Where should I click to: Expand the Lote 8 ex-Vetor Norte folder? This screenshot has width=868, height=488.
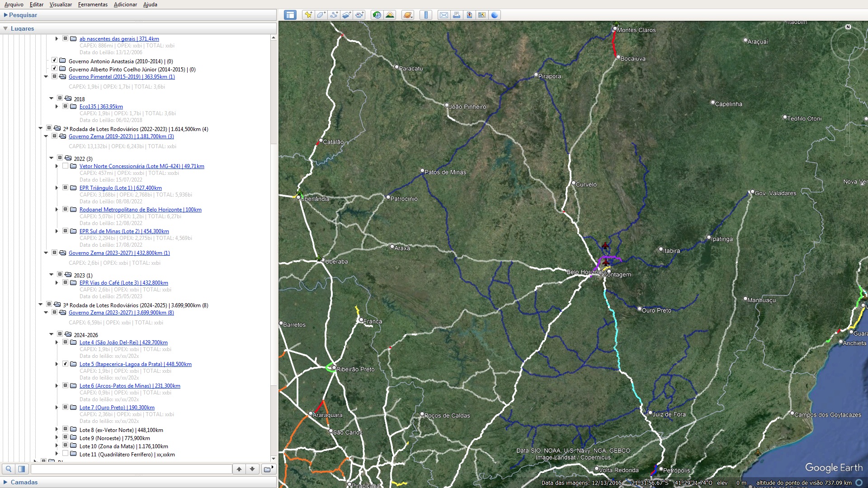pyautogui.click(x=57, y=429)
